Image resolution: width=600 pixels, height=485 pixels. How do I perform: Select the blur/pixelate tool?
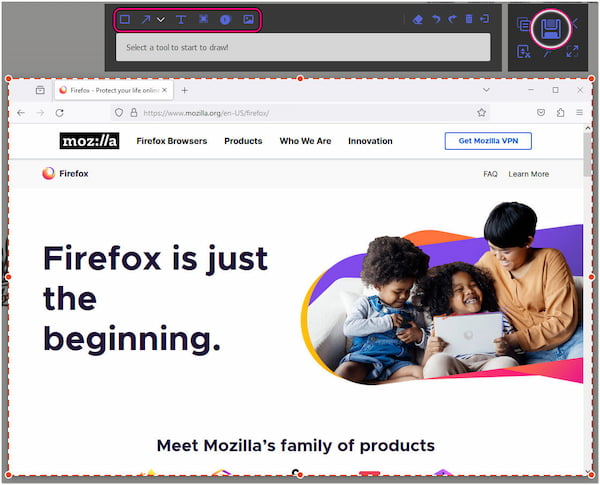coord(204,19)
